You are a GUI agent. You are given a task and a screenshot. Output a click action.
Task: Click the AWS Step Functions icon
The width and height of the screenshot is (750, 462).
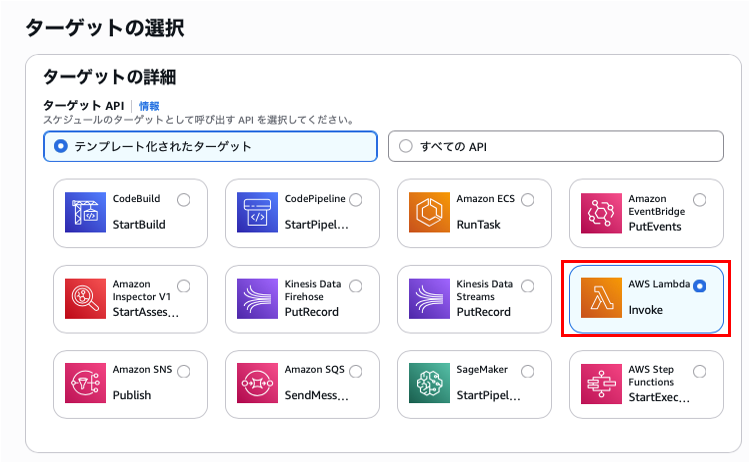(601, 384)
